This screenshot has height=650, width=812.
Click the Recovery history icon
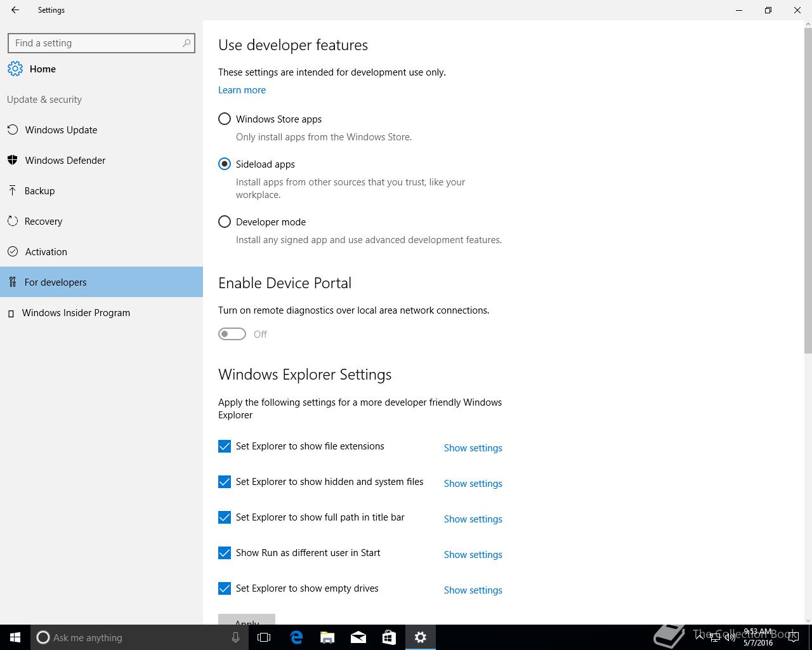[x=12, y=221]
